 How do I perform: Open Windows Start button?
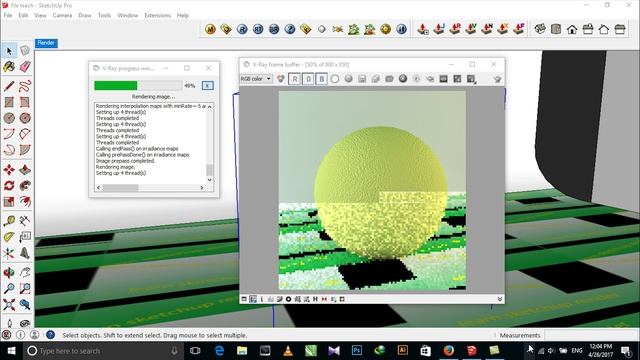pos(11,351)
